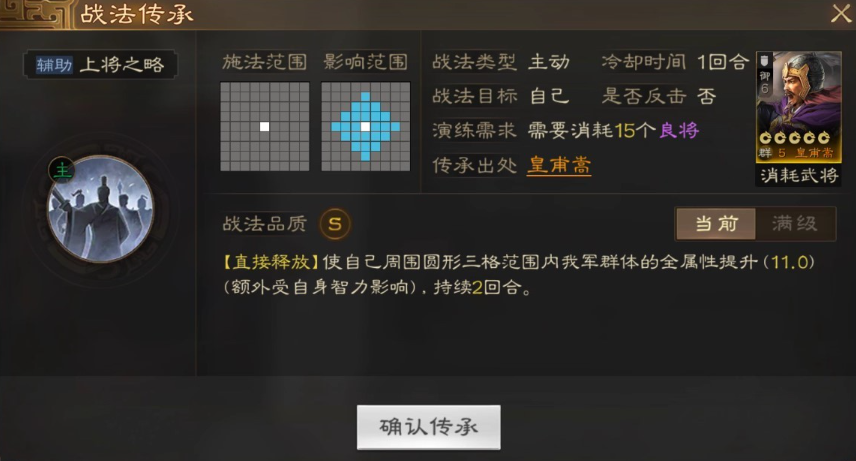Close the 战法传承 dialog
856x461 pixels.
(x=841, y=13)
